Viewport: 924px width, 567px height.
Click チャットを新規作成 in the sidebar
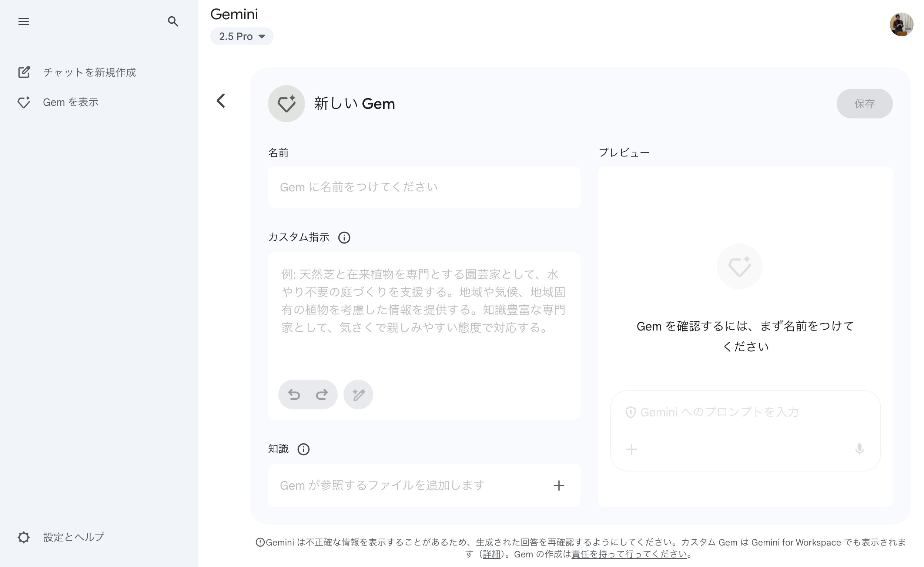89,72
